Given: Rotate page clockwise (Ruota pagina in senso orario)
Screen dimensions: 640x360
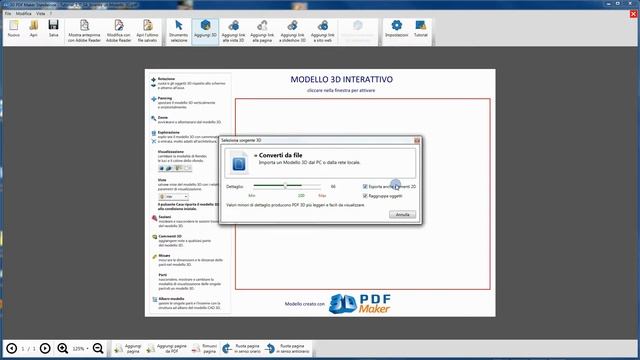Looking at the screenshot, I should click(241, 348).
